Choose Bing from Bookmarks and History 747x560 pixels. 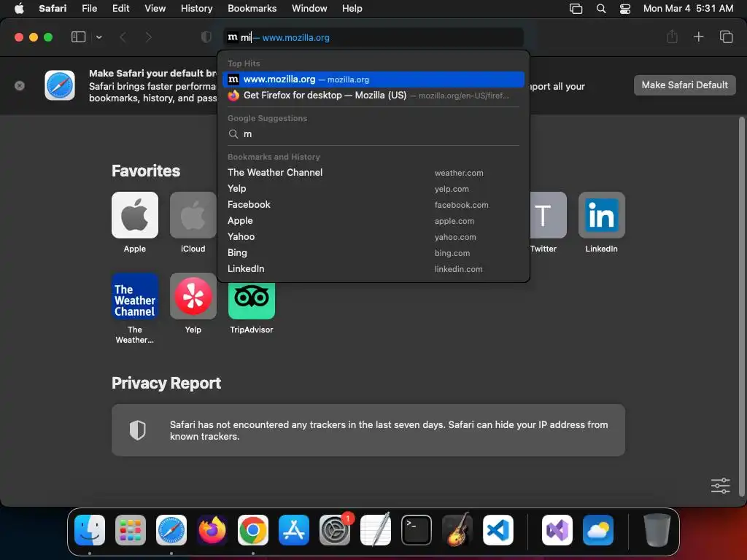(x=373, y=253)
